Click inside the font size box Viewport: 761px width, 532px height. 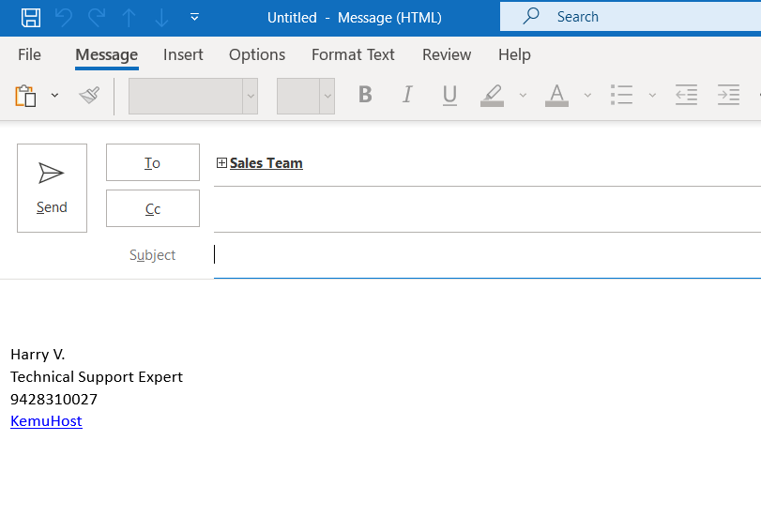click(x=298, y=96)
